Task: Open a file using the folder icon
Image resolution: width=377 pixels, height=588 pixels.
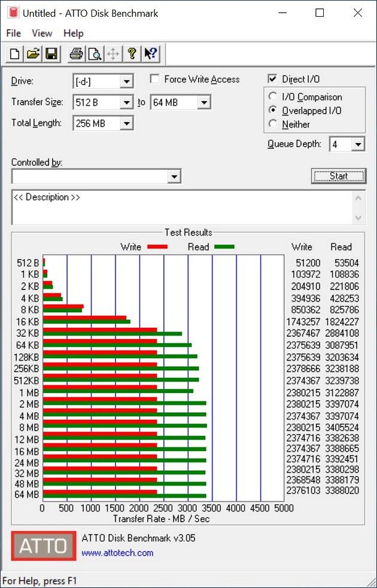Action: coord(33,54)
